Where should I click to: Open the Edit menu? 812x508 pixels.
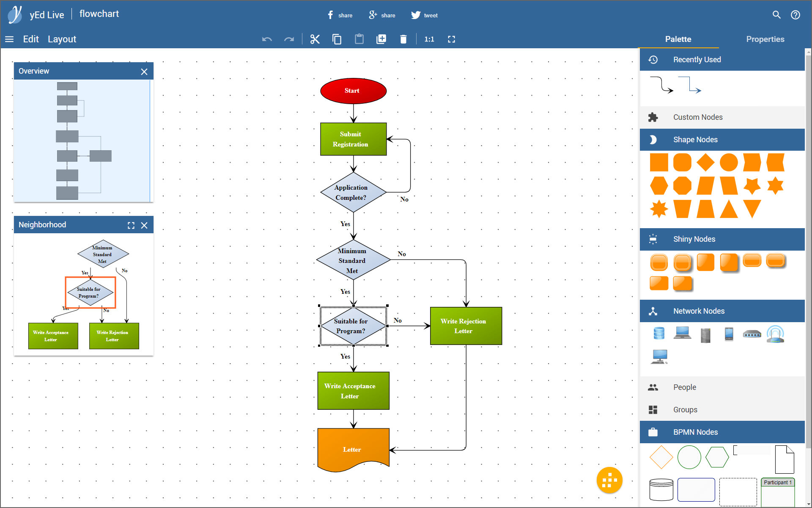30,39
